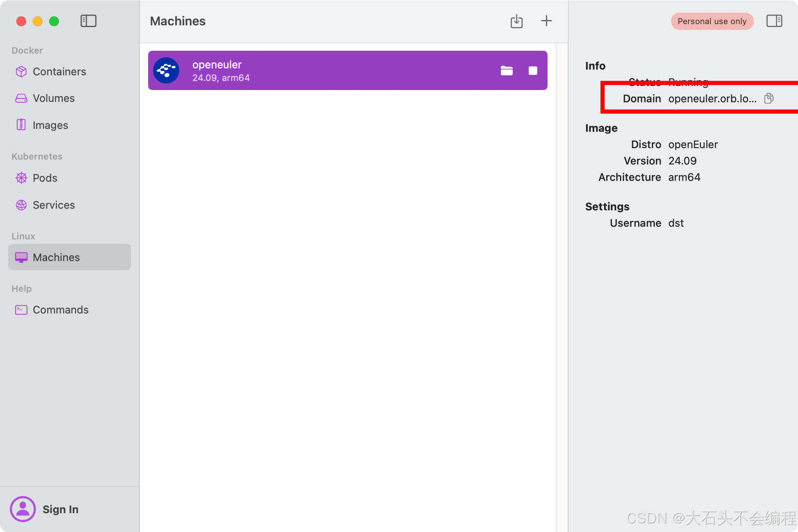798x532 pixels.
Task: Copy the openeuler domain to clipboard
Action: point(769,99)
